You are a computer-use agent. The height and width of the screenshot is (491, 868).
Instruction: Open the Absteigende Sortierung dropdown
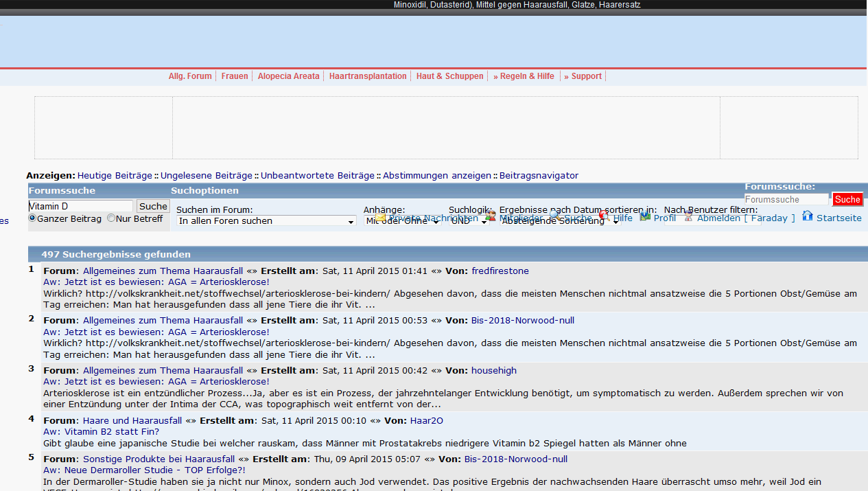click(x=559, y=221)
